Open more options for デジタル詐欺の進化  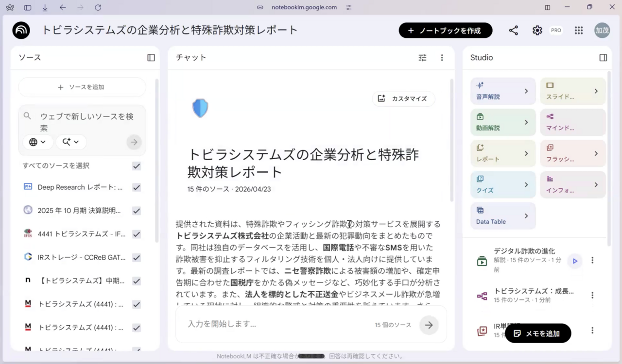coord(592,261)
